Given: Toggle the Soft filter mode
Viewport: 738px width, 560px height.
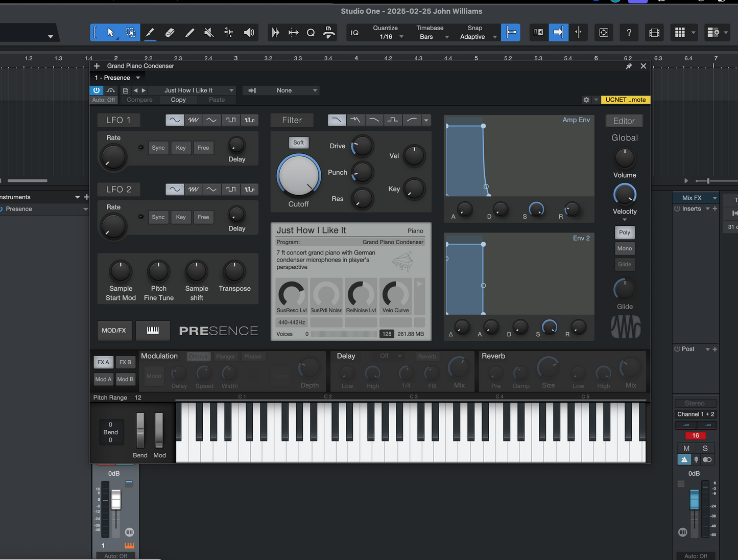Looking at the screenshot, I should tap(298, 143).
